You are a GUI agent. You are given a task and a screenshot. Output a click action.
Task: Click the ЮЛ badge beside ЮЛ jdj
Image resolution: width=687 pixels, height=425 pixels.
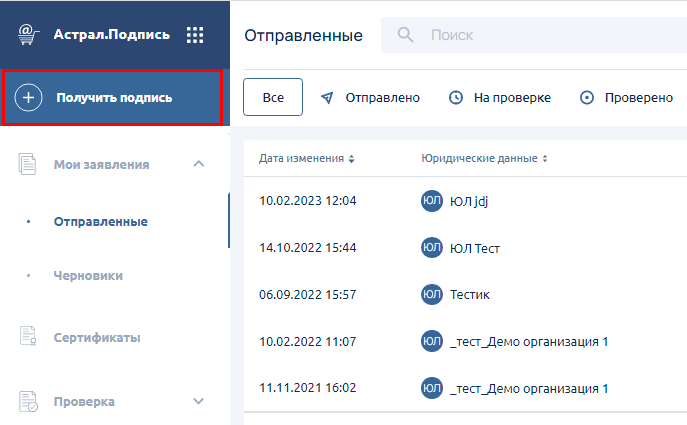point(432,201)
